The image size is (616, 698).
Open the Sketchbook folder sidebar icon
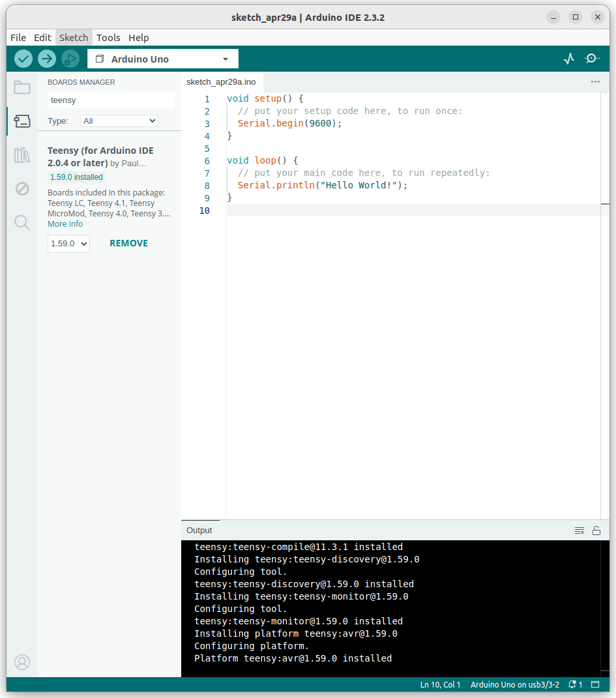22,88
